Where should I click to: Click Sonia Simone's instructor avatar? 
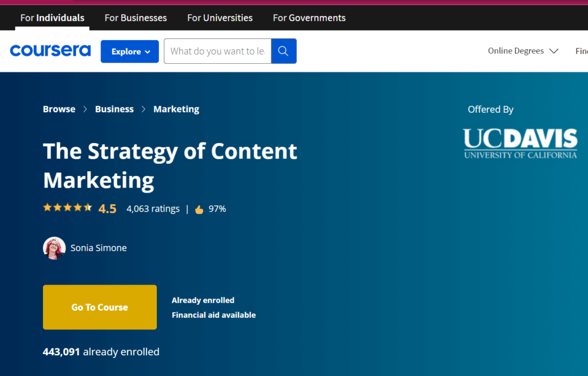point(54,248)
